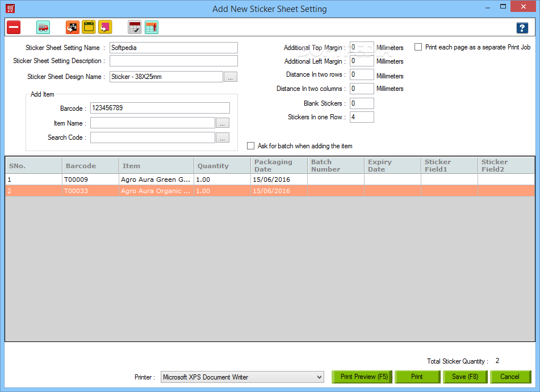Click Expiry Date cell in row T00033
Image resolution: width=540 pixels, height=392 pixels.
[x=392, y=191]
